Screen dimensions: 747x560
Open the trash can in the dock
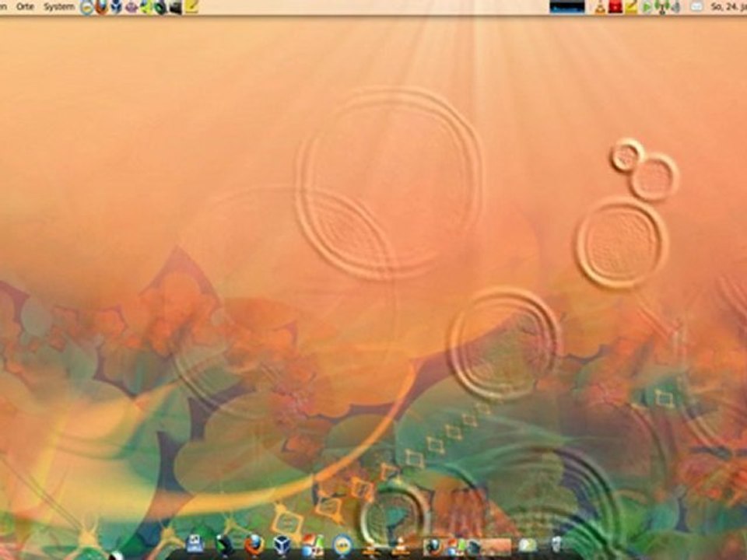click(x=556, y=545)
